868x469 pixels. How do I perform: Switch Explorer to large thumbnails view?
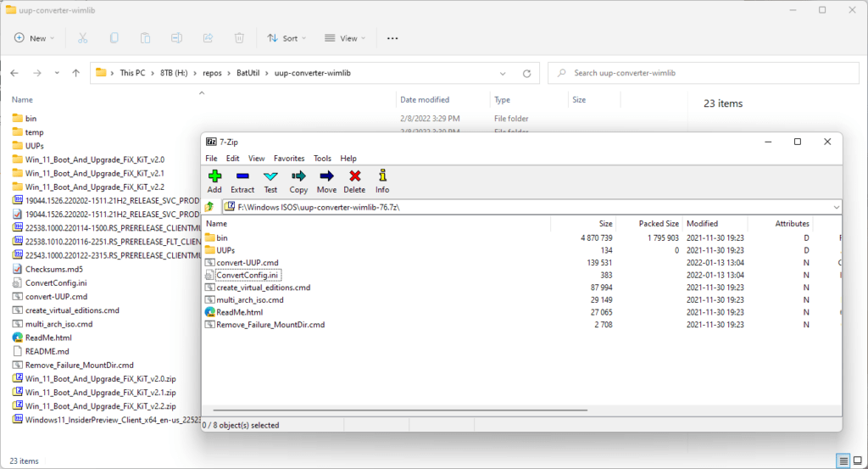click(858, 461)
